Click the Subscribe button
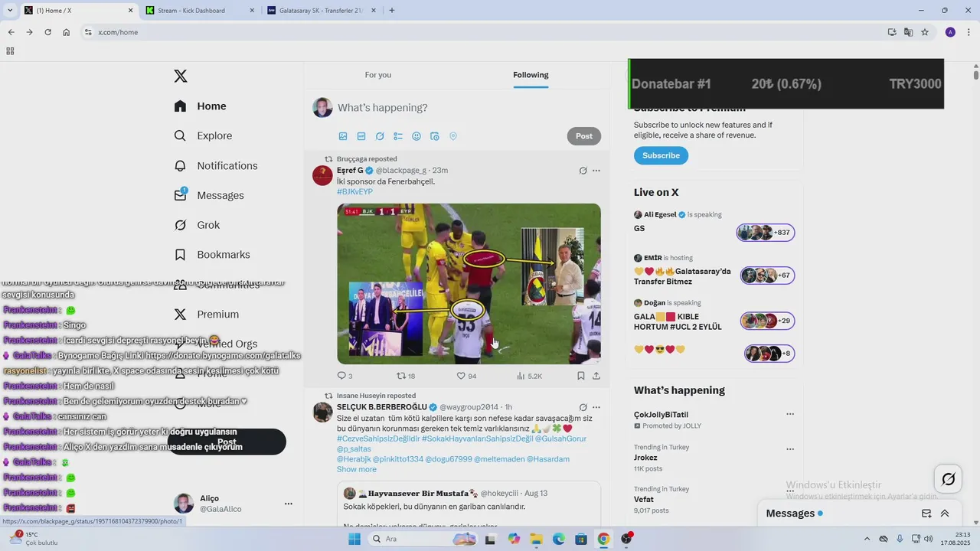The image size is (980, 551). point(661,155)
